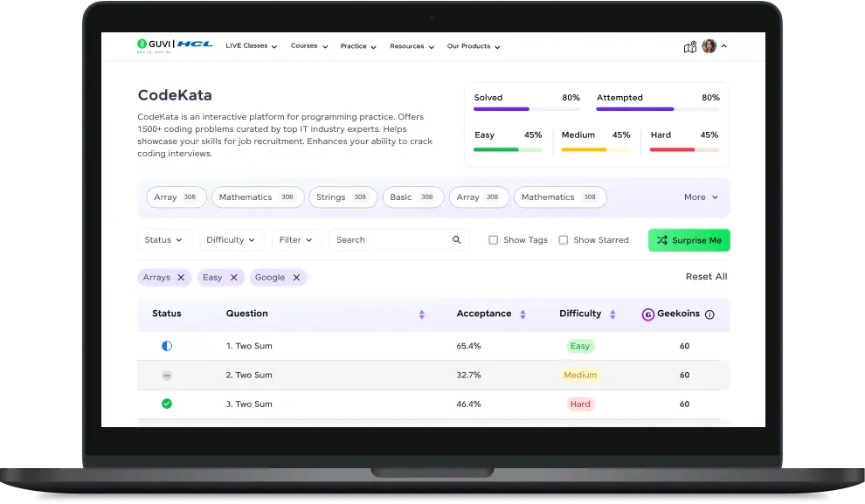This screenshot has width=865, height=504.
Task: Enable the Show Tags checkbox
Action: tap(493, 240)
